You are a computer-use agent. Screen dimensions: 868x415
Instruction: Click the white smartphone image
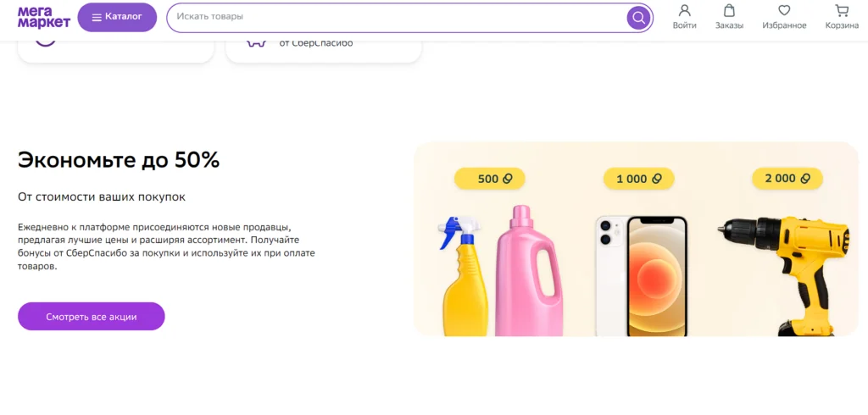[x=640, y=275]
